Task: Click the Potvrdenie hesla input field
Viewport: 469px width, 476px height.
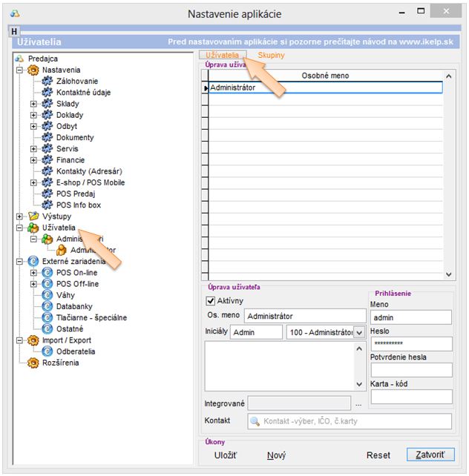Action: [410, 370]
